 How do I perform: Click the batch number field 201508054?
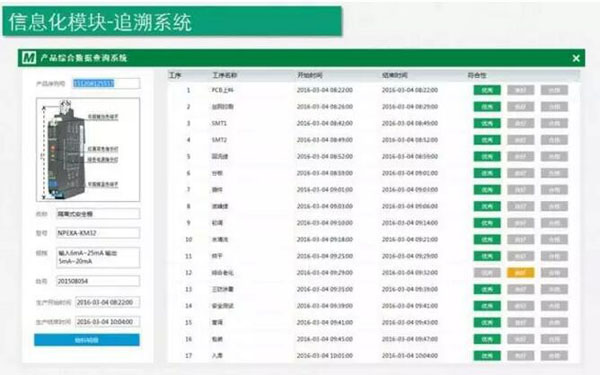tap(98, 281)
